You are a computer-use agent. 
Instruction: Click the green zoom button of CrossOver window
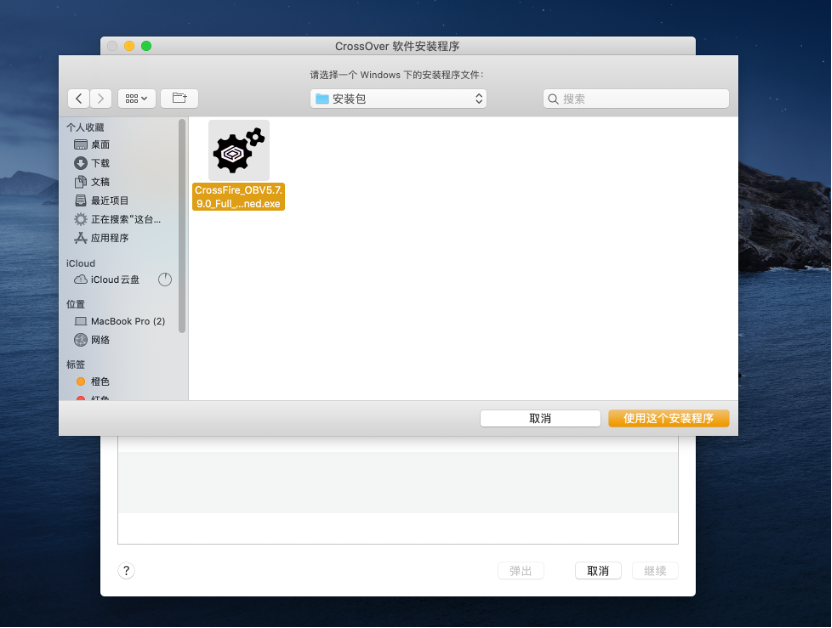pos(146,46)
